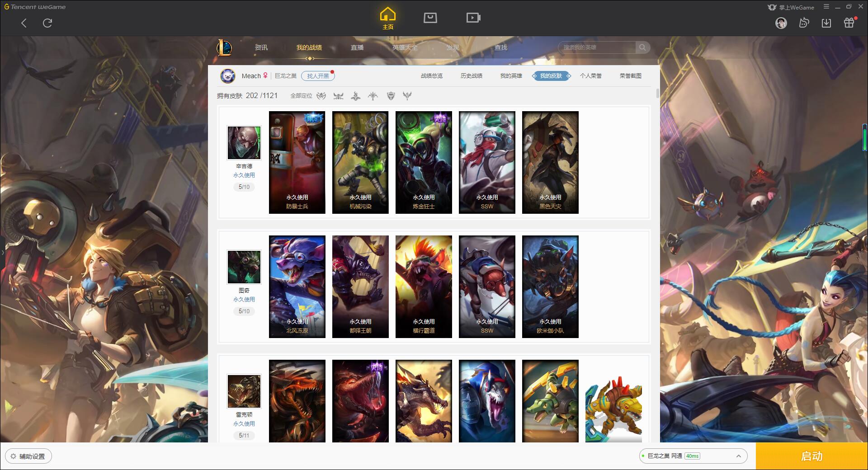Click the 5/11 count under 雷克顿
The height and width of the screenshot is (470, 868).
(244, 435)
